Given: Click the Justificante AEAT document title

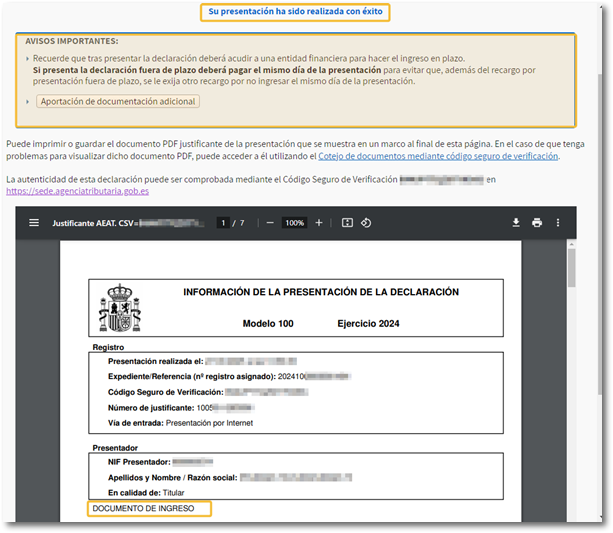Looking at the screenshot, I should coord(94,223).
